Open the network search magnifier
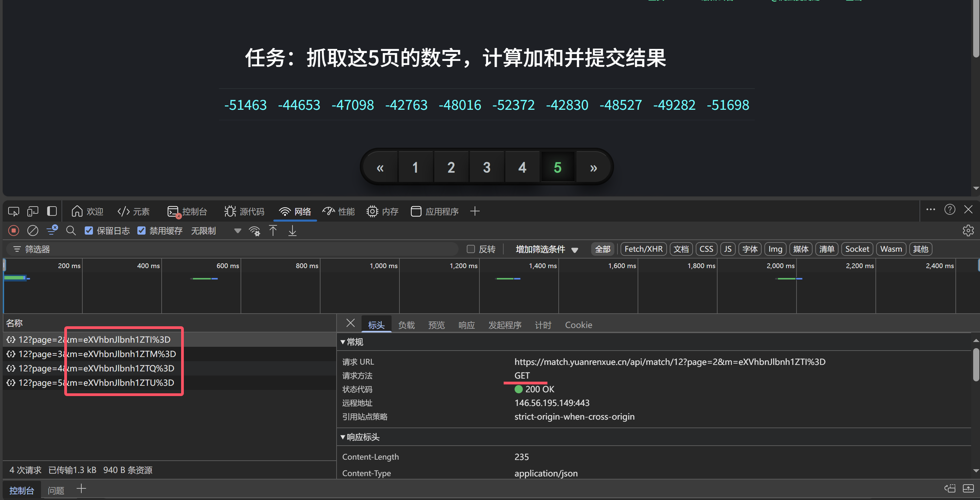The image size is (980, 500). [x=71, y=231]
